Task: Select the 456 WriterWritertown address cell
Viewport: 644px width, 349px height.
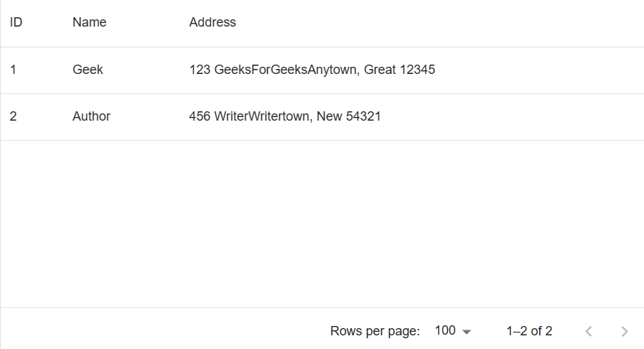Action: click(284, 116)
